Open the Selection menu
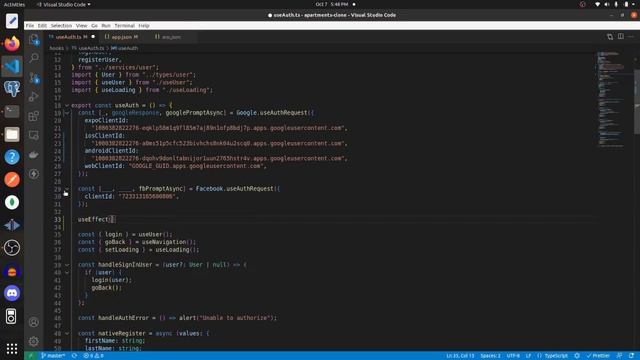640x360 pixels. tap(61, 26)
